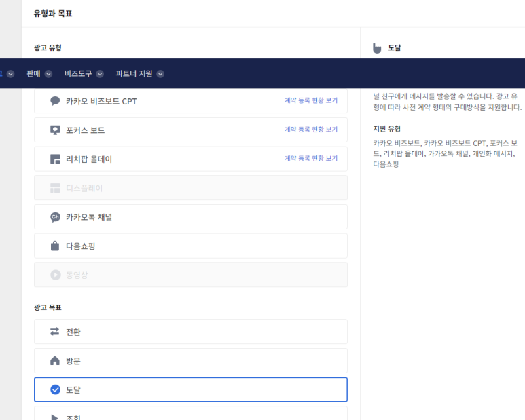Image resolution: width=525 pixels, height=420 pixels.
Task: Click the 도달 heading in the right panel
Action: coord(395,47)
